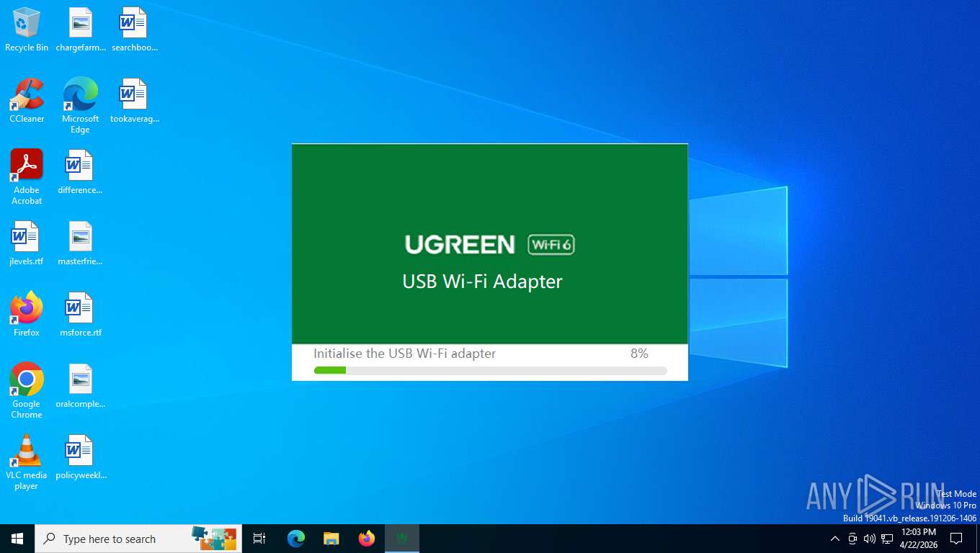Open the Windows Start menu
This screenshot has height=553, width=980.
17,539
